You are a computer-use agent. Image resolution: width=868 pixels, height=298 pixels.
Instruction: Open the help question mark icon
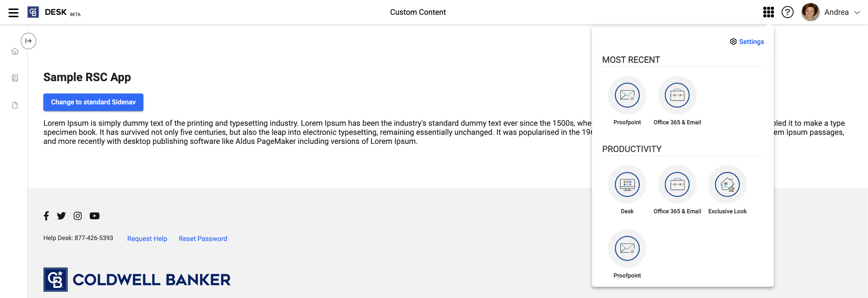788,12
